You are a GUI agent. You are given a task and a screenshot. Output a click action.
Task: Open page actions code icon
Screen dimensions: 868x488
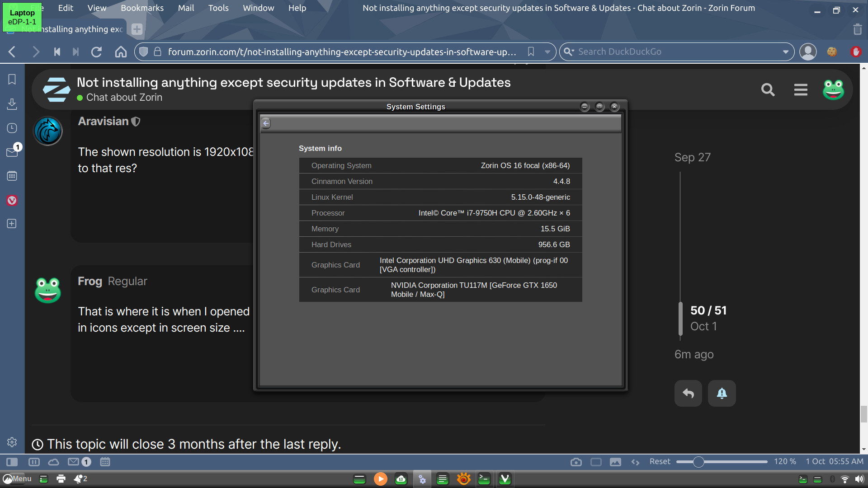point(635,462)
